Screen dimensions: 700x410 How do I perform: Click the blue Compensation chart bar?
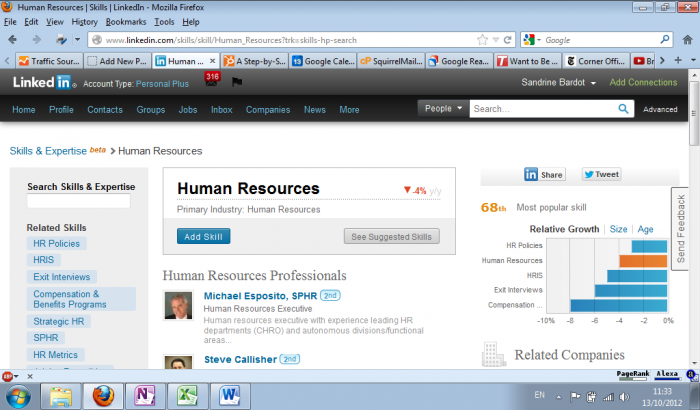[x=619, y=305]
